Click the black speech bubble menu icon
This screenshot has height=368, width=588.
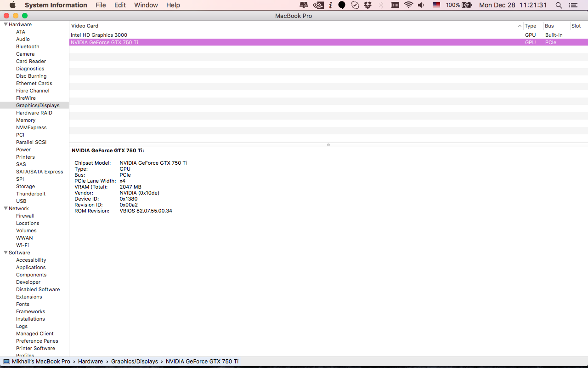342,5
